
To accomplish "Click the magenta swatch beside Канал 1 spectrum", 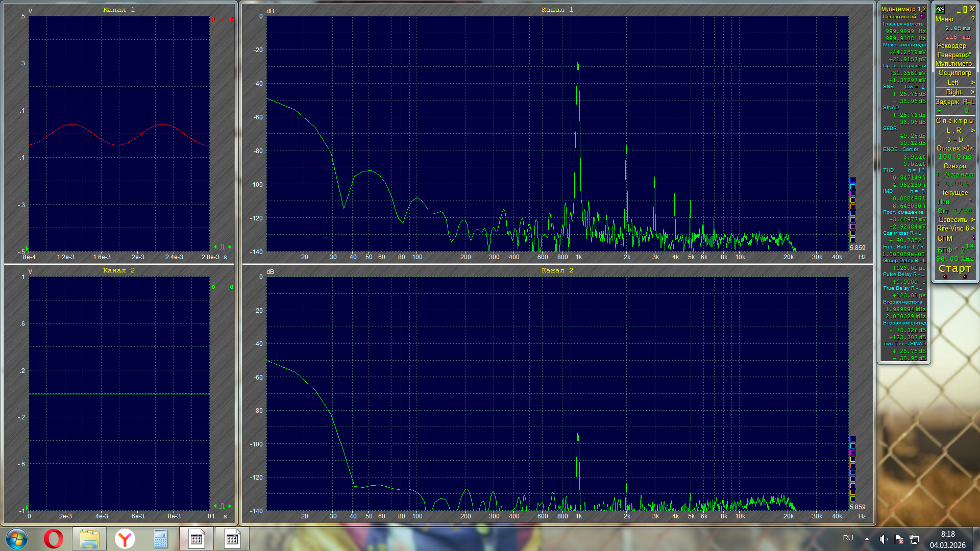I will [852, 193].
